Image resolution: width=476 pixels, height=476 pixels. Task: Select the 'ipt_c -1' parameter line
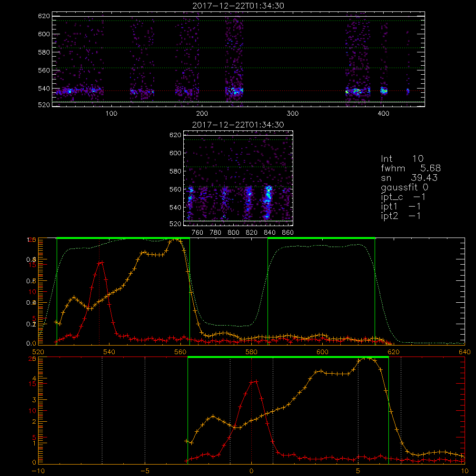[403, 197]
